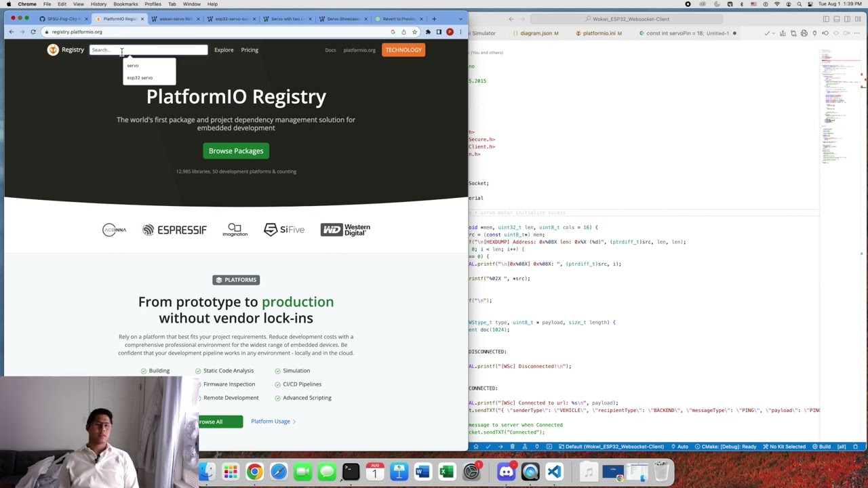
Task: Switch to the wokwi-servo Reference tab
Action: coord(174,18)
